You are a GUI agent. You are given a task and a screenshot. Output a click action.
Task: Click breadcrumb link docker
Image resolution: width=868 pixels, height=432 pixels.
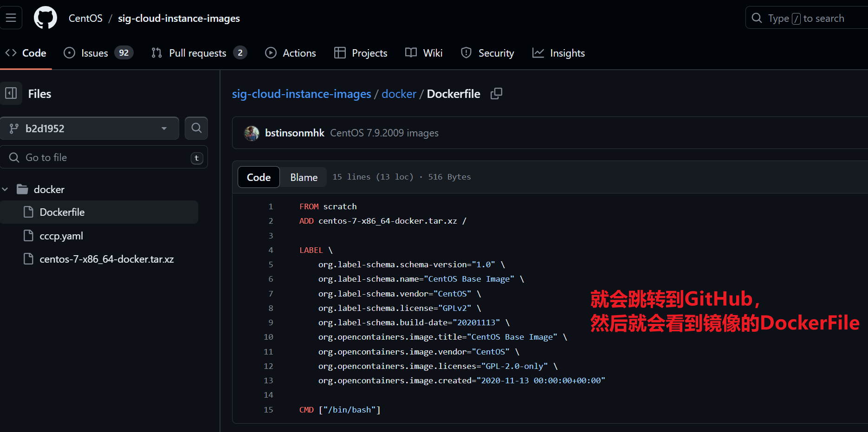click(399, 94)
